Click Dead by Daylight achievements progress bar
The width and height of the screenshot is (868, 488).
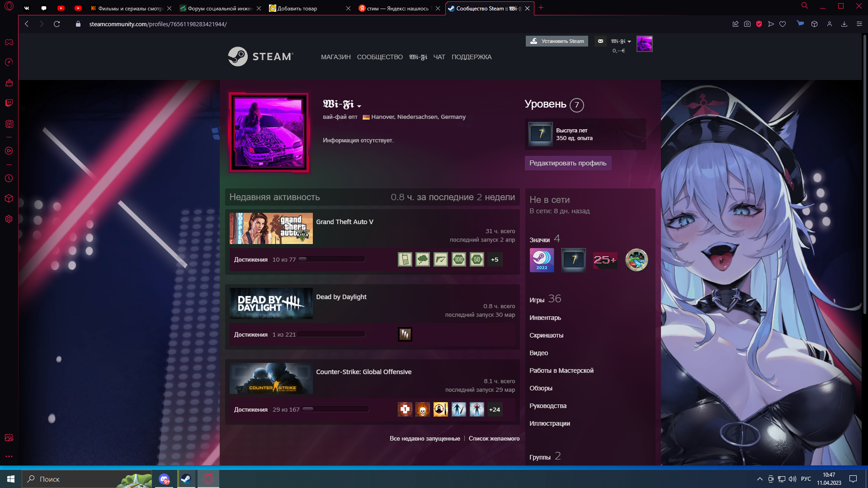[x=331, y=334]
